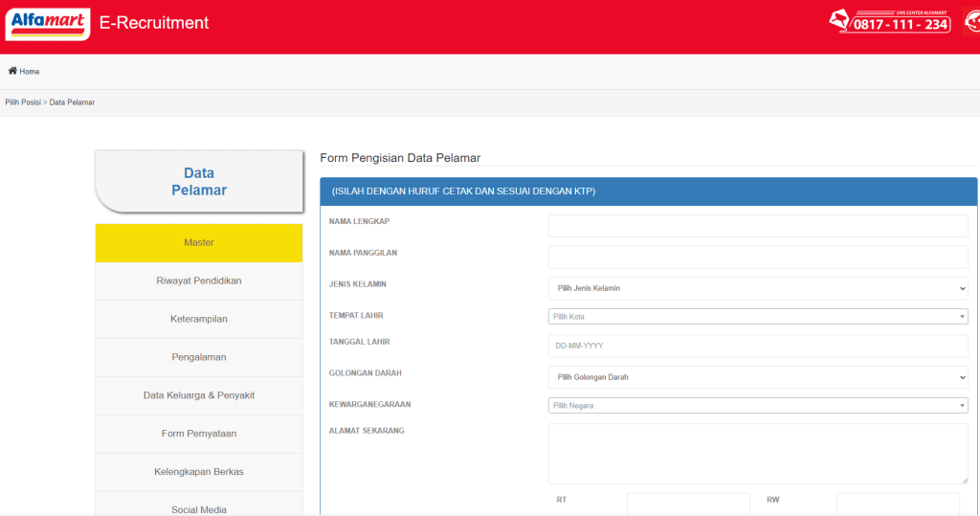Viewport: 980px width, 516px height.
Task: Open the Riwayat Pendidikan section
Action: pyautogui.click(x=199, y=281)
